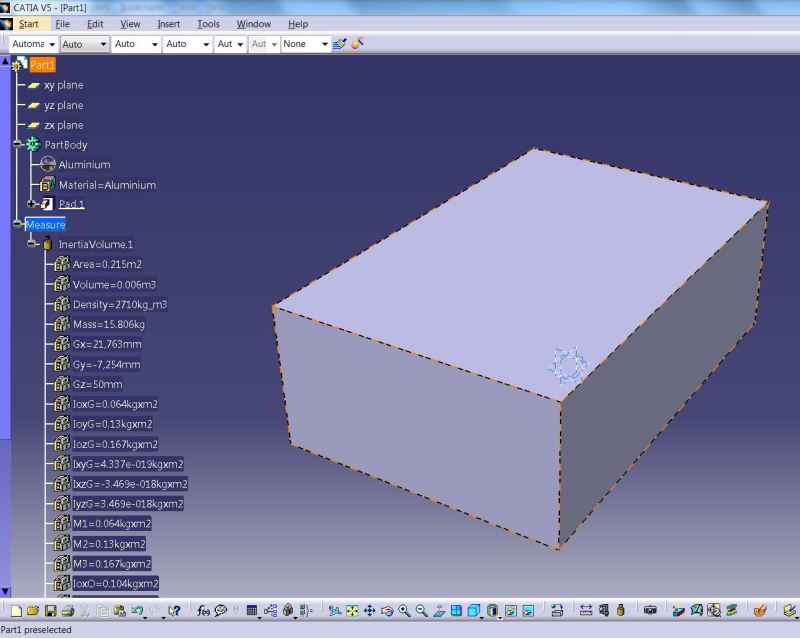The width and height of the screenshot is (800, 638).
Task: Click the New document icon
Action: pyautogui.click(x=16, y=610)
